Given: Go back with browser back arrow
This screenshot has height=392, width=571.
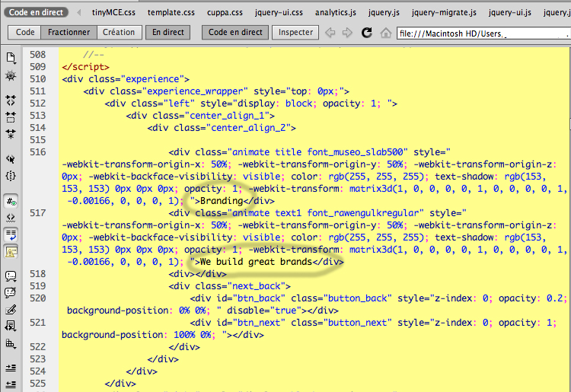Looking at the screenshot, I should pos(330,33).
